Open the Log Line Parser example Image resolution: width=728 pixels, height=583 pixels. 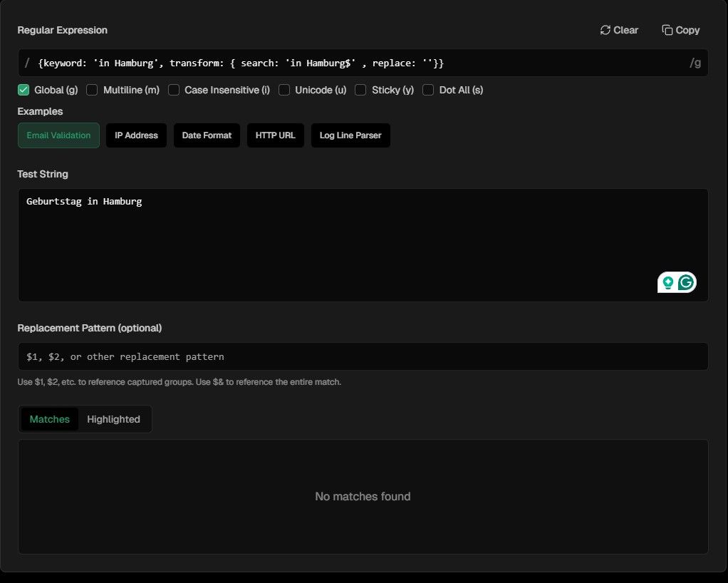350,135
